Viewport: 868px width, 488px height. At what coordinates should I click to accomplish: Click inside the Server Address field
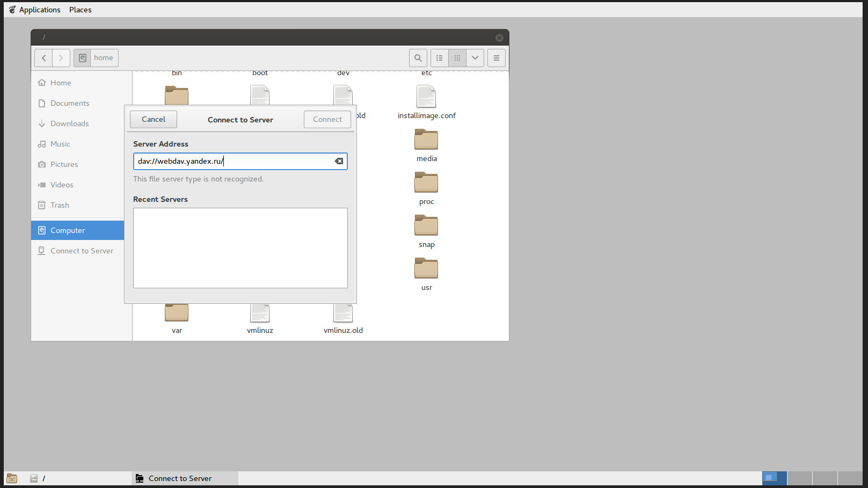click(240, 161)
